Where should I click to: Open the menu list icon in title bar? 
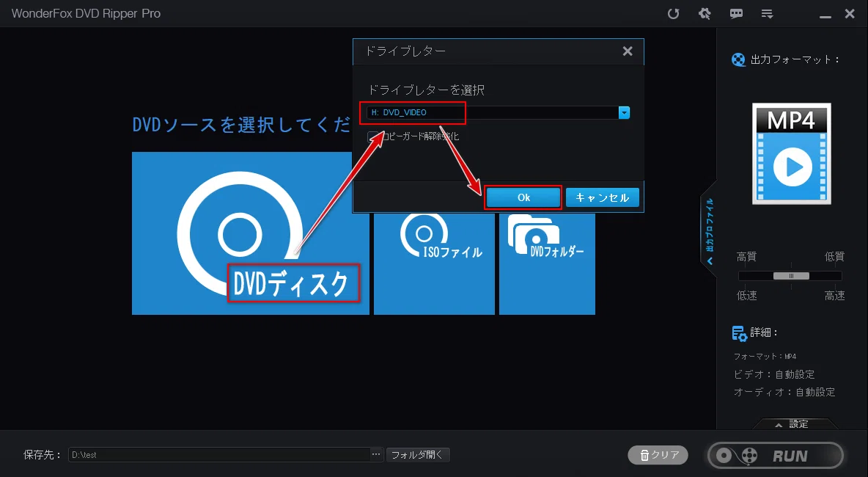click(x=768, y=14)
